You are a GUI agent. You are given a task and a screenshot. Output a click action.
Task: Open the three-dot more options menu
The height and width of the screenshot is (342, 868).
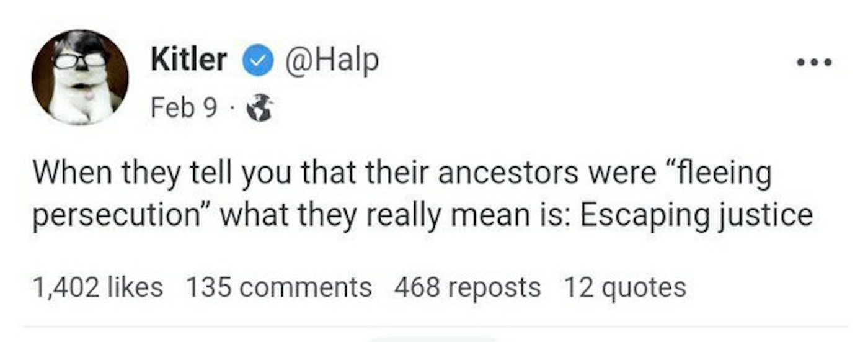[x=815, y=62]
